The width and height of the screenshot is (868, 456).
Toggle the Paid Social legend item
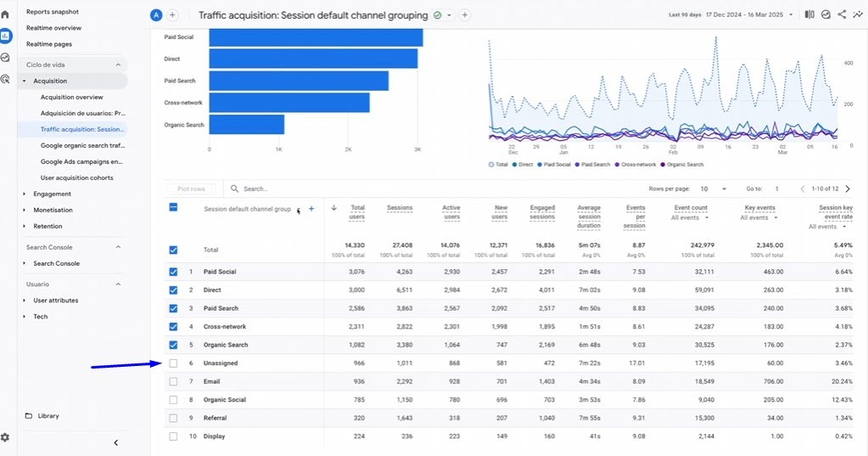pos(553,165)
